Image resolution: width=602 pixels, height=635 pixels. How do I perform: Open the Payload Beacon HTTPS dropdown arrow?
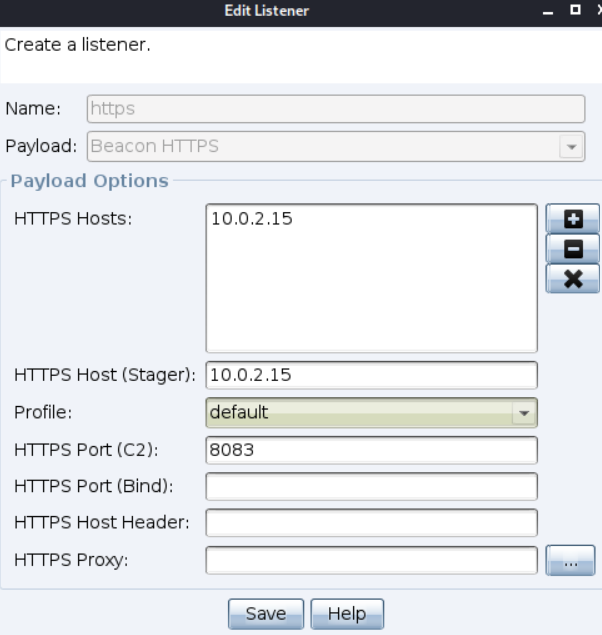click(571, 147)
